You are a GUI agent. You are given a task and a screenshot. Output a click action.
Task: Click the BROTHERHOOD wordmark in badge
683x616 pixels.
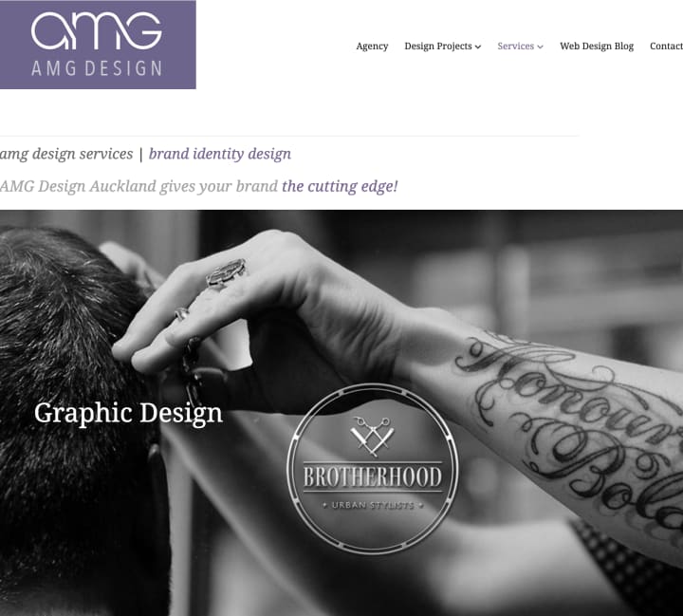click(373, 476)
